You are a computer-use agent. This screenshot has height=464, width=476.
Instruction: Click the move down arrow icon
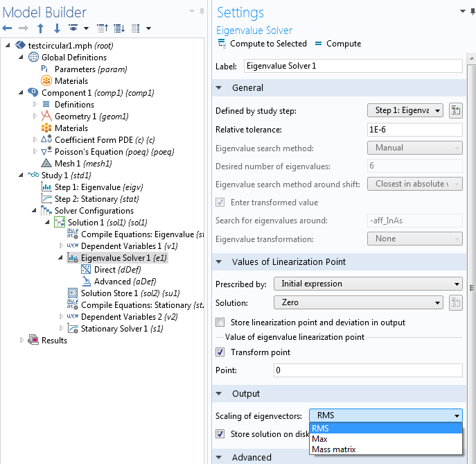[x=55, y=28]
